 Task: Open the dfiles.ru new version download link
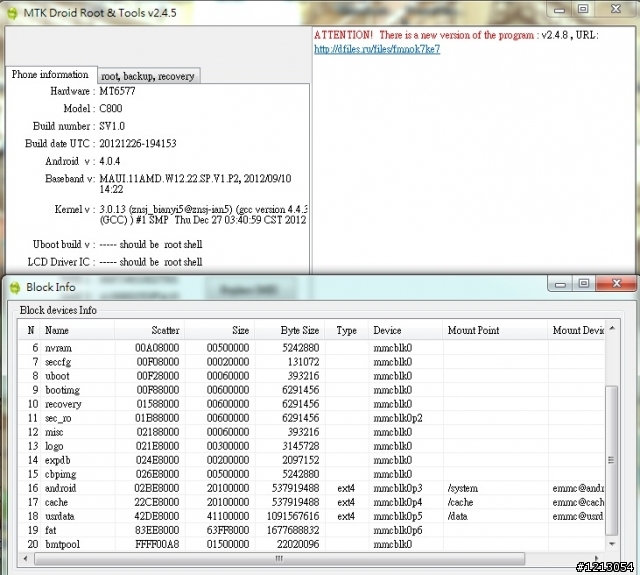377,49
